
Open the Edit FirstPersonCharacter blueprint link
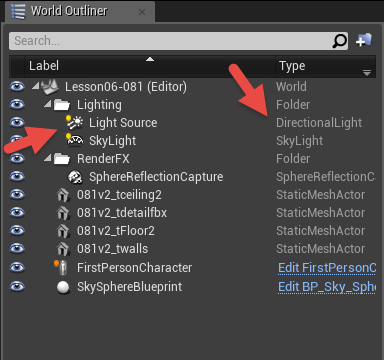tap(327, 268)
